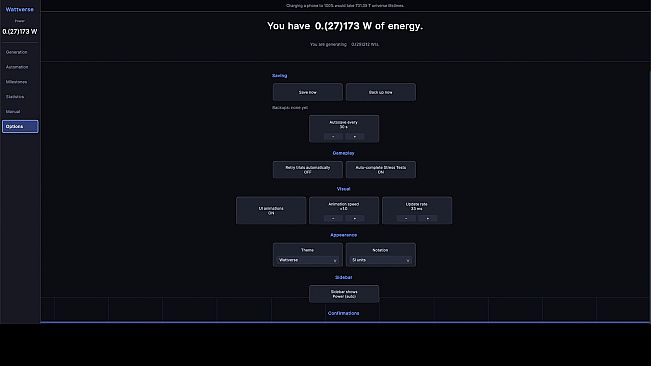The height and width of the screenshot is (366, 651).
Task: Decrease the autosave interval with minus
Action: coord(333,137)
